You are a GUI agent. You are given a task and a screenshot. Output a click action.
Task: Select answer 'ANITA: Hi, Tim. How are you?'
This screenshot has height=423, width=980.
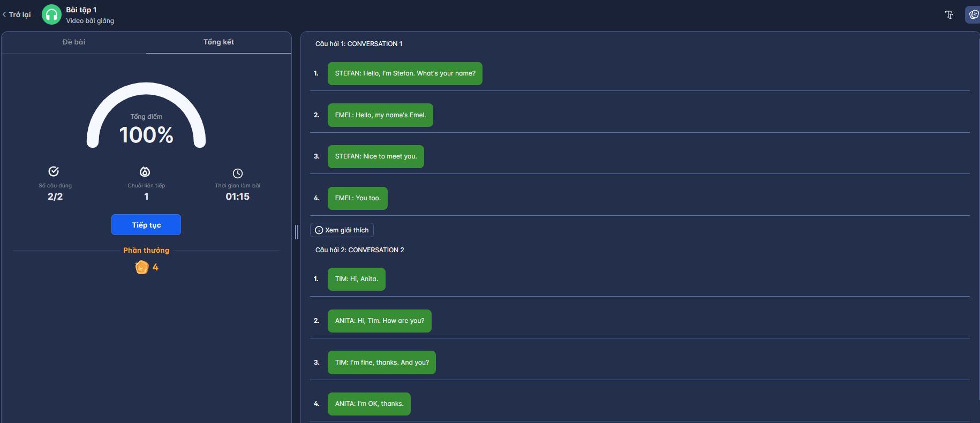(380, 321)
